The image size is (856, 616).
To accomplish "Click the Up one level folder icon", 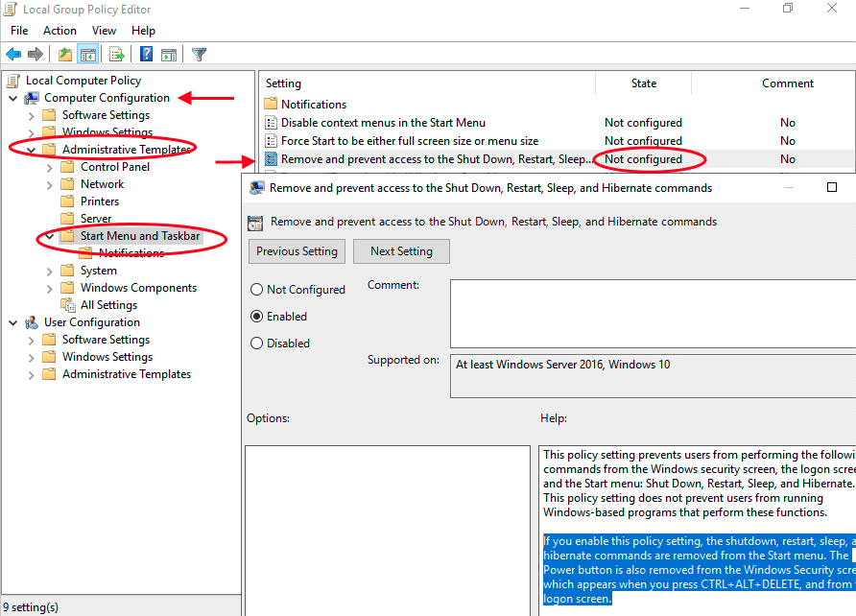I will tap(63, 54).
